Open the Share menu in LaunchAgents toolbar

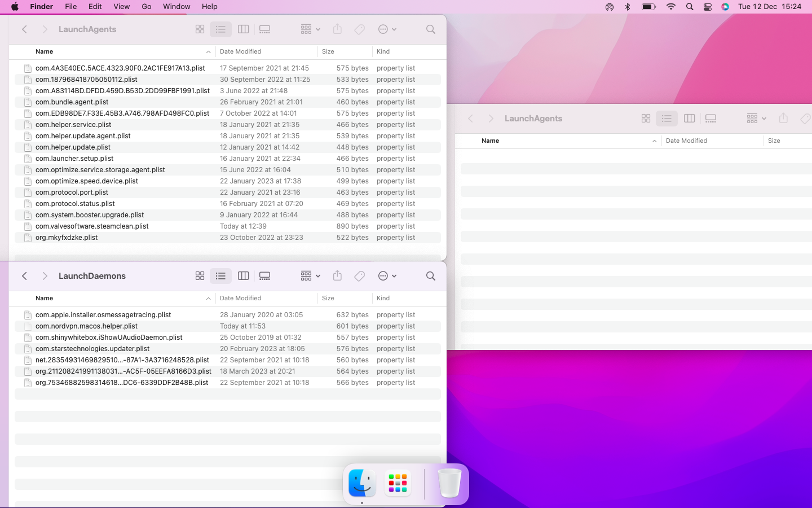coord(337,29)
